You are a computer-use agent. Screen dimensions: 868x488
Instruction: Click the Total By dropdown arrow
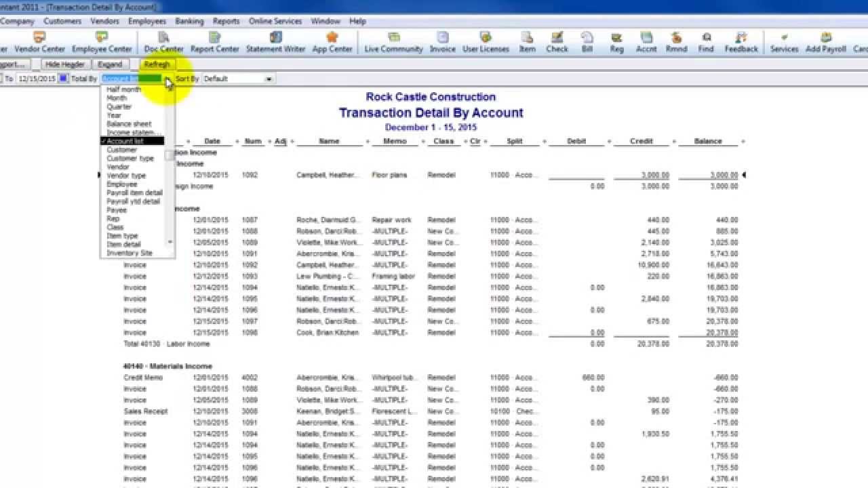click(x=168, y=79)
